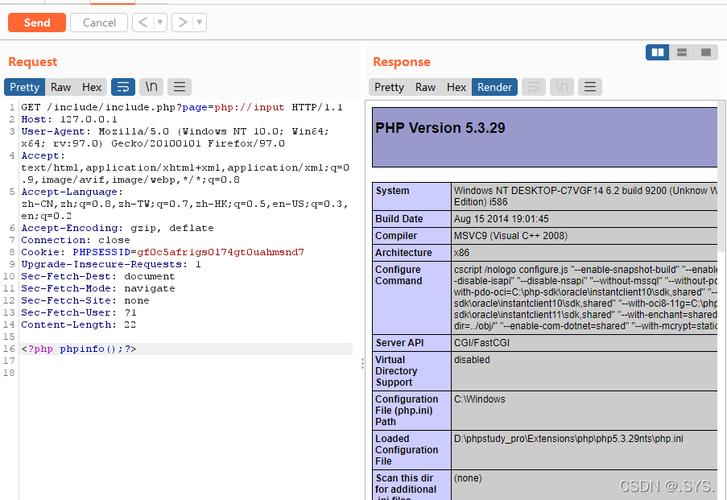727x500 pixels.
Task: Select the Request Pretty tab
Action: coord(25,87)
